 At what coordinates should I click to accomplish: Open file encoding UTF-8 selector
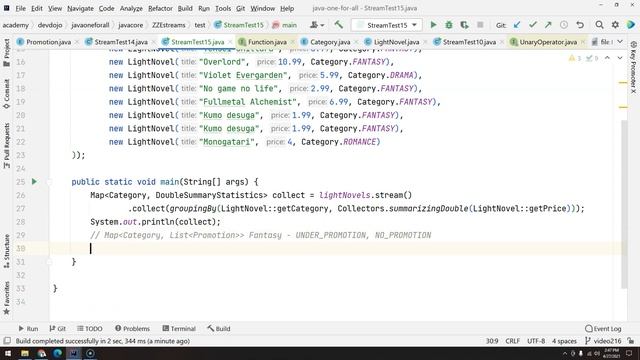click(536, 341)
